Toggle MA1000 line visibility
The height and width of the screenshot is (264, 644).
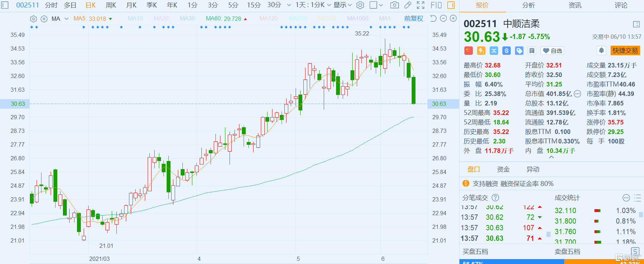coord(358,18)
